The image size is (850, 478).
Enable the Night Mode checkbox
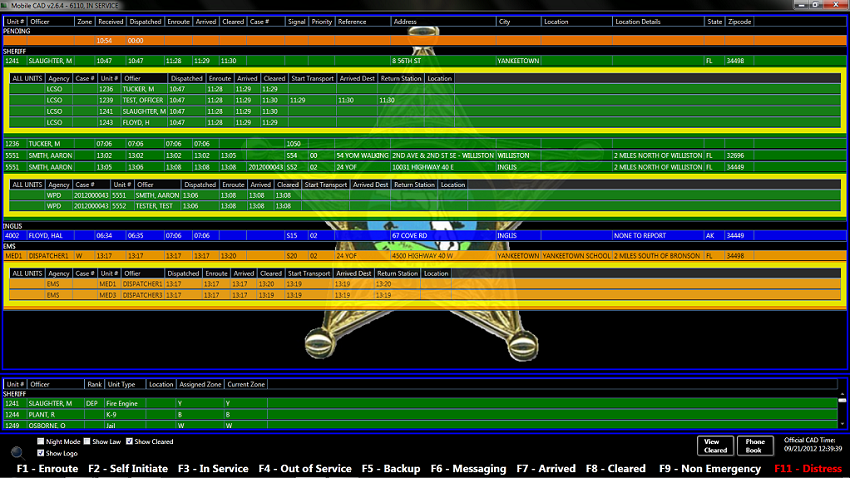(x=41, y=441)
